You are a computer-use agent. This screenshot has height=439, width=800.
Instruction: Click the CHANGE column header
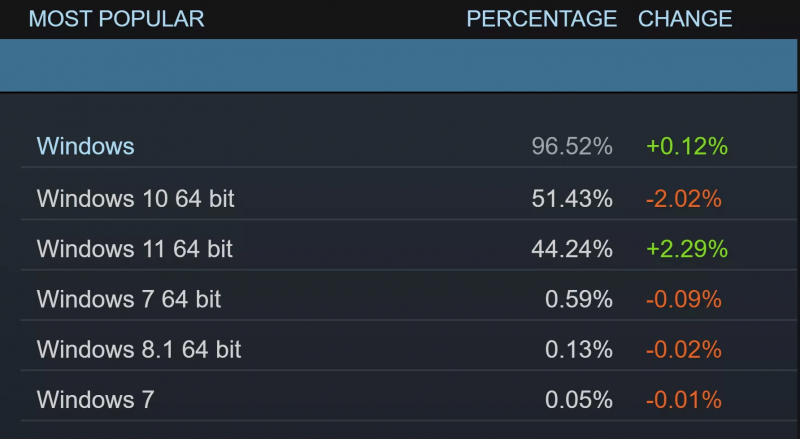(685, 19)
